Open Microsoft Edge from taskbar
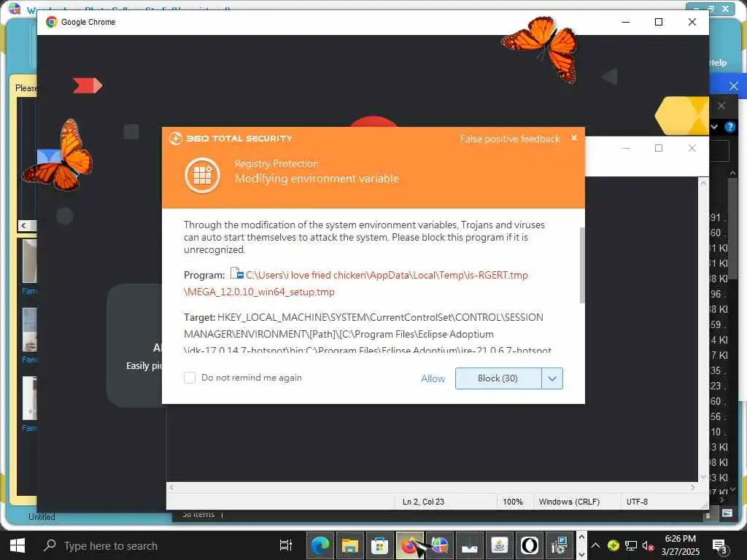Screen dimensions: 747x560 click(320, 545)
